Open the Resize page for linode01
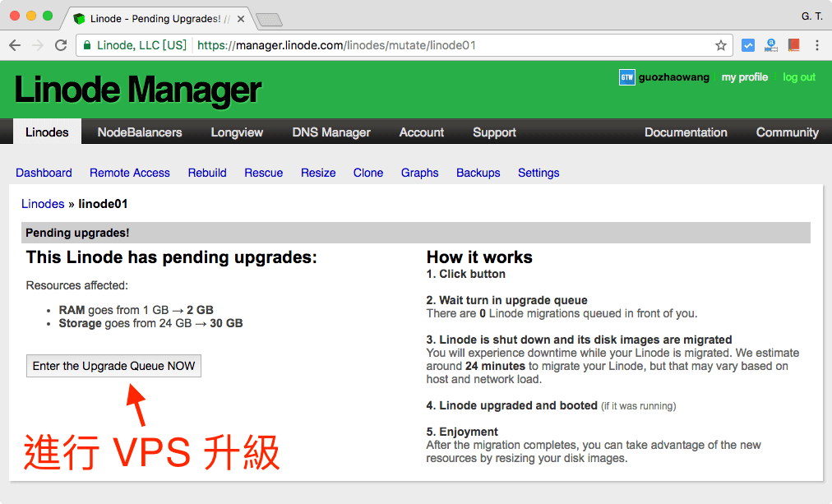The image size is (832, 504). 318,173
